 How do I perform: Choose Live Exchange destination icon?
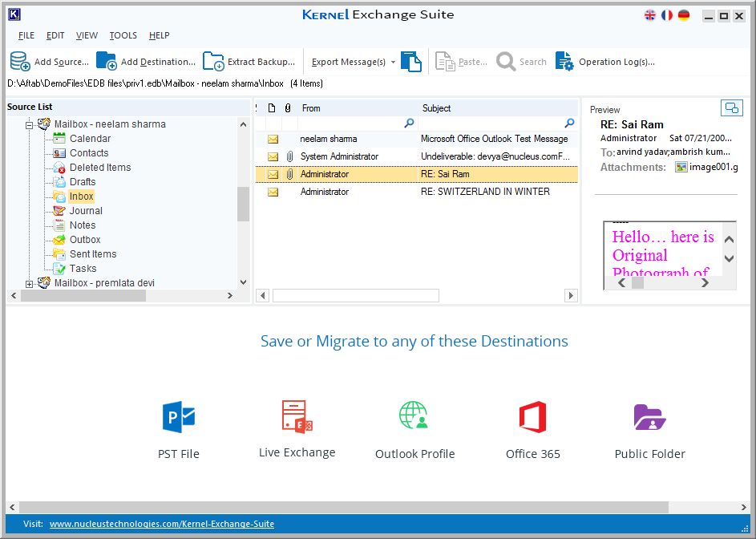[x=297, y=415]
